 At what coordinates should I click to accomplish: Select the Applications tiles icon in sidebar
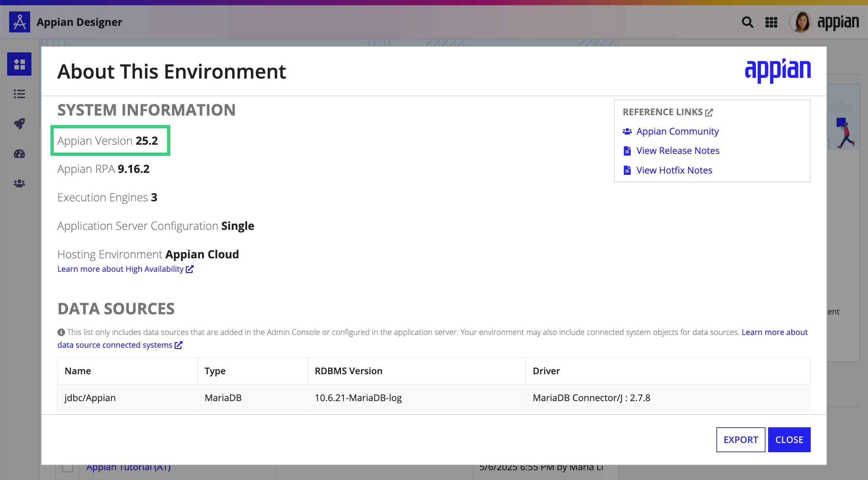pyautogui.click(x=19, y=64)
